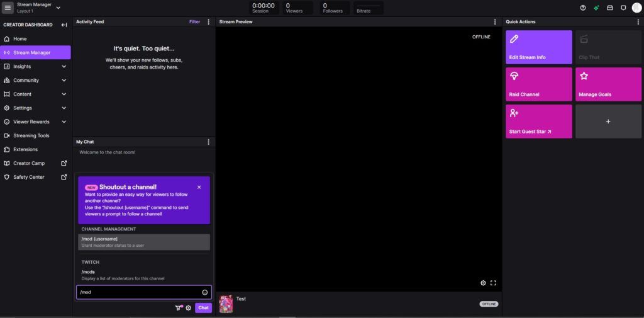Open whispers chat bubble icon

623,8
